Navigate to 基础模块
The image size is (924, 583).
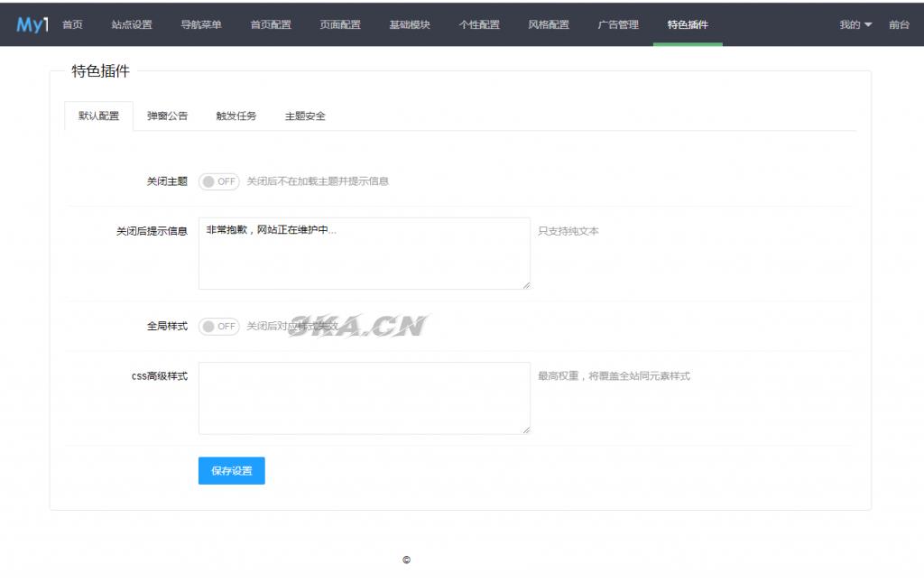[410, 24]
